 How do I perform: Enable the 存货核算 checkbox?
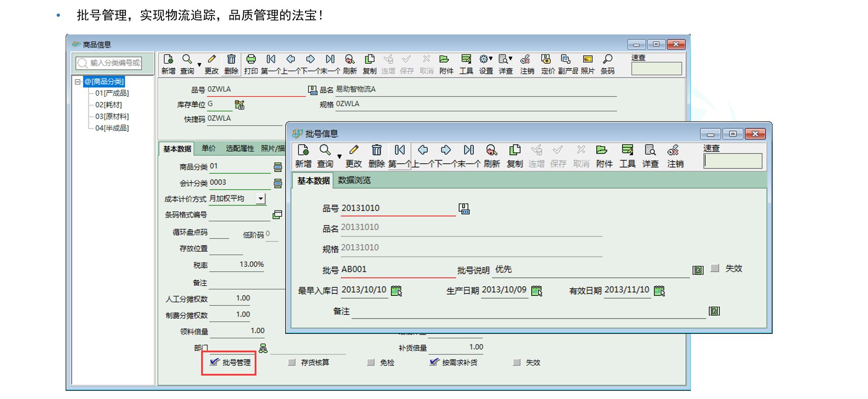pos(292,362)
